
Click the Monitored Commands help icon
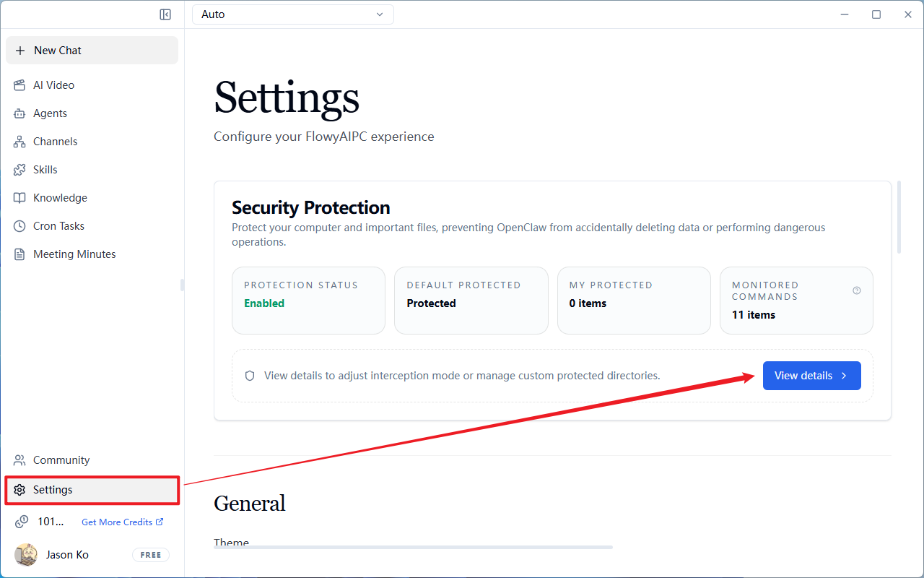(857, 290)
